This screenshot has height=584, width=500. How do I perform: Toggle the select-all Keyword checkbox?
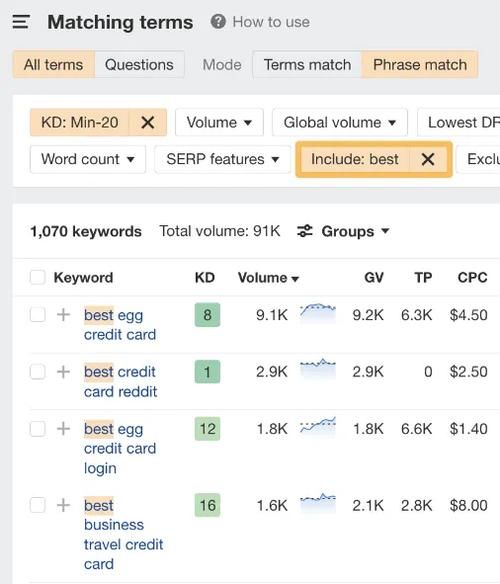[38, 277]
